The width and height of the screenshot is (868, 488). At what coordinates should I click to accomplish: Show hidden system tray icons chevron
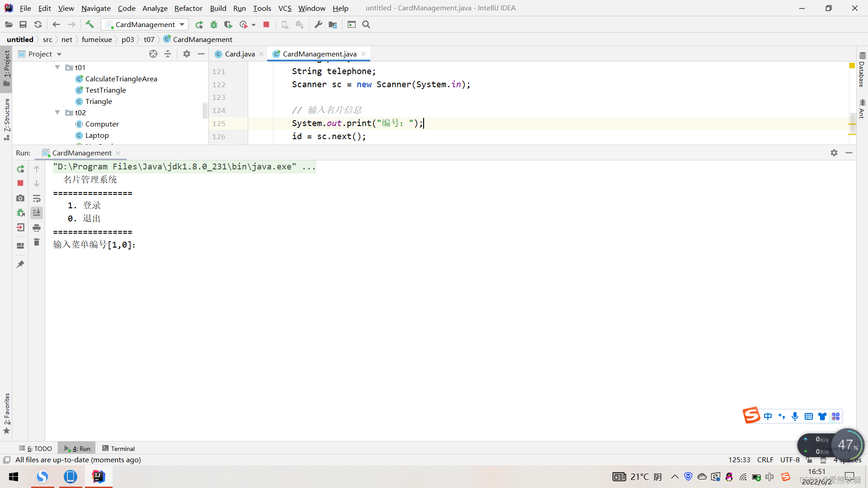tap(675, 477)
